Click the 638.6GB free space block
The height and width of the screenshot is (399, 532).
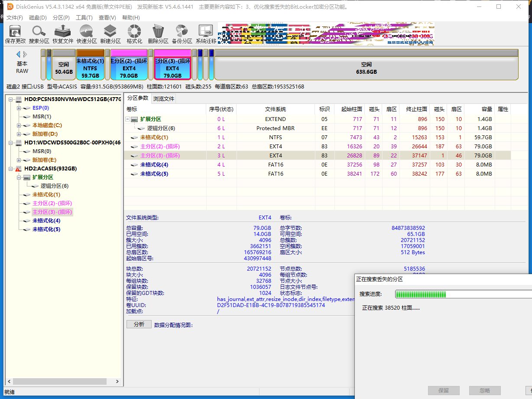click(x=366, y=68)
